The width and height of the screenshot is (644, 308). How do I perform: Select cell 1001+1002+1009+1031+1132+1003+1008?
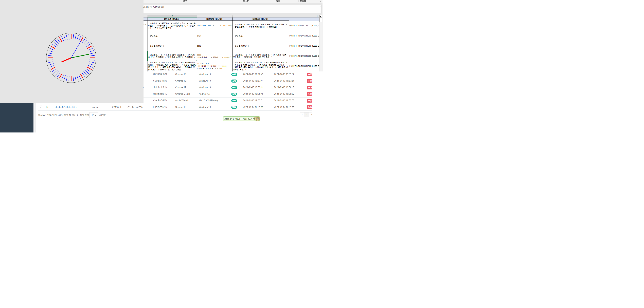[214, 26]
